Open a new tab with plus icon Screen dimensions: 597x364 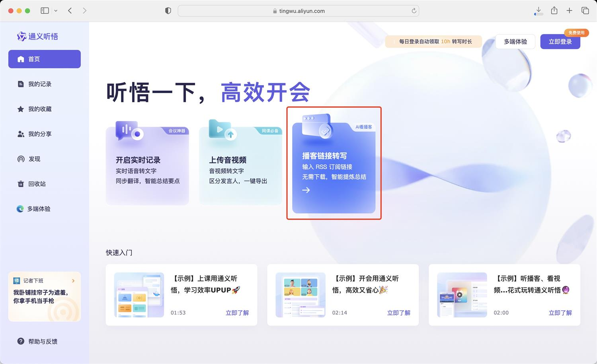[570, 11]
